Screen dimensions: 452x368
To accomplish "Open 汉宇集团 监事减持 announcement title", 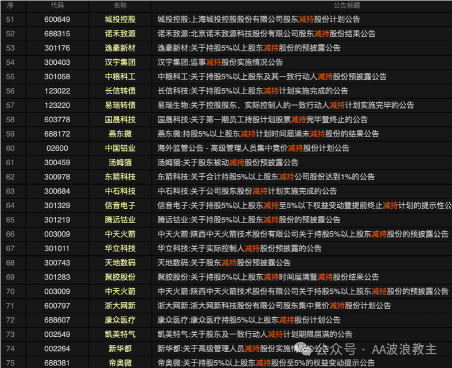I will 220,62.
